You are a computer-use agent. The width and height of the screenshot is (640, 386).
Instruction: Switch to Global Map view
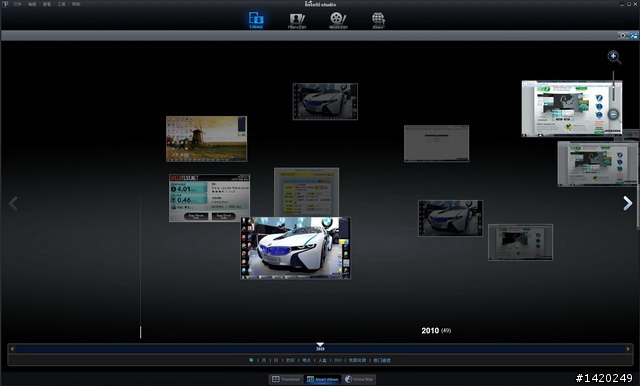tap(359, 379)
